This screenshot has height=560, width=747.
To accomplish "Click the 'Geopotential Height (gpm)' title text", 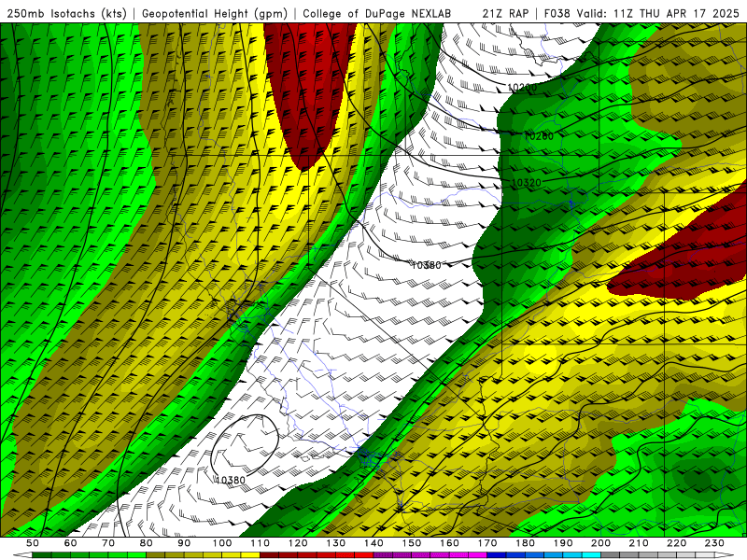I will tap(215, 13).
